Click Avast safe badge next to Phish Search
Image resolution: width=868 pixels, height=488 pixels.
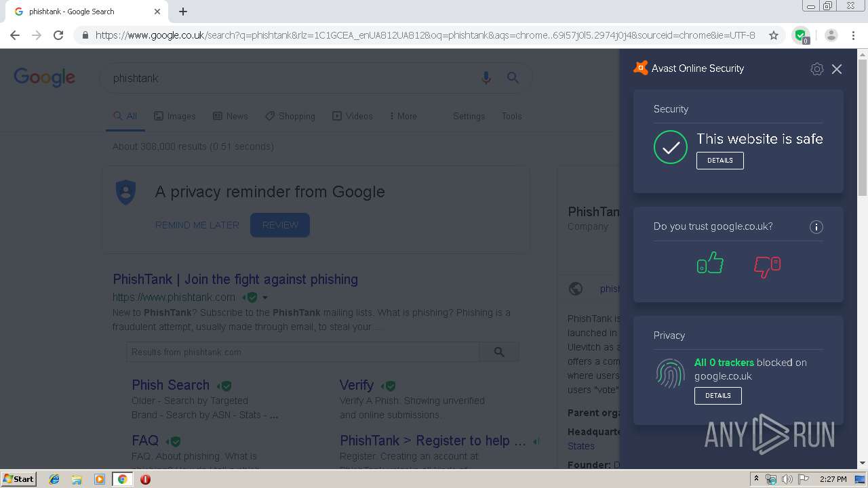(x=224, y=386)
